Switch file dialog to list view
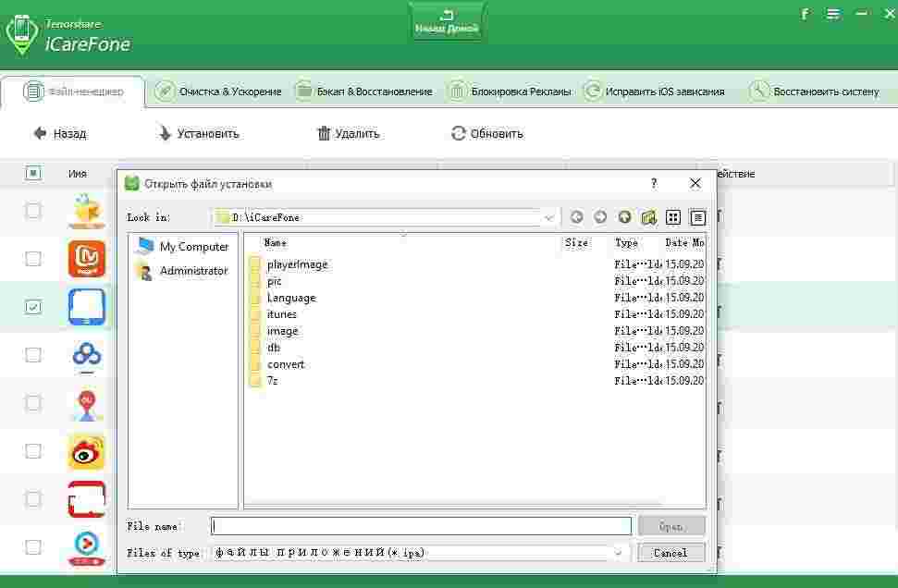The height and width of the screenshot is (588, 898). [673, 217]
